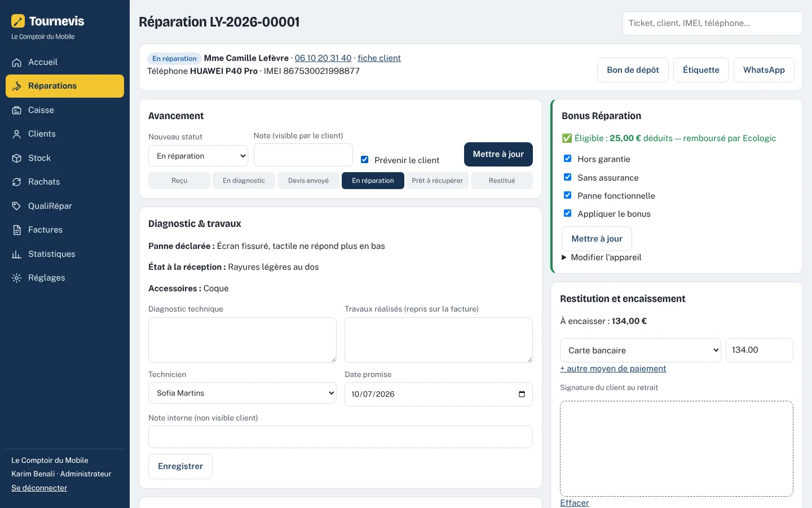
Task: Toggle the Panne fonctionnelle checkbox
Action: (x=568, y=195)
